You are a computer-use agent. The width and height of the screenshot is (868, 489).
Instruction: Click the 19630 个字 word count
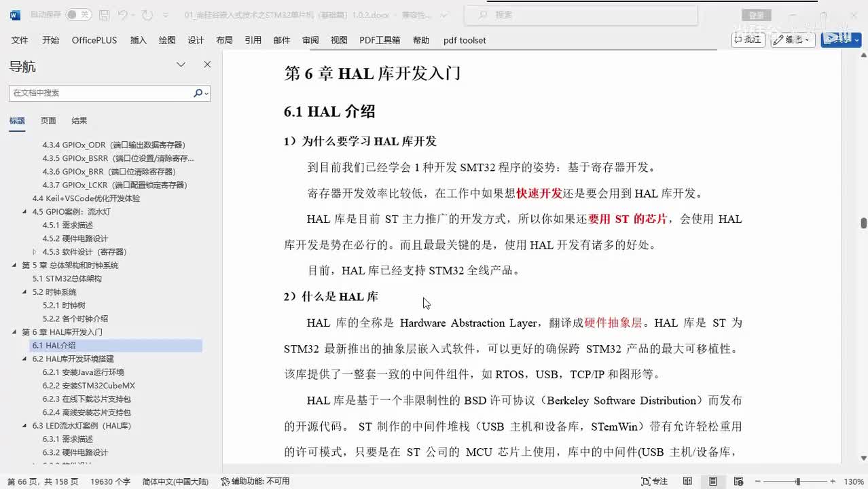(x=110, y=481)
